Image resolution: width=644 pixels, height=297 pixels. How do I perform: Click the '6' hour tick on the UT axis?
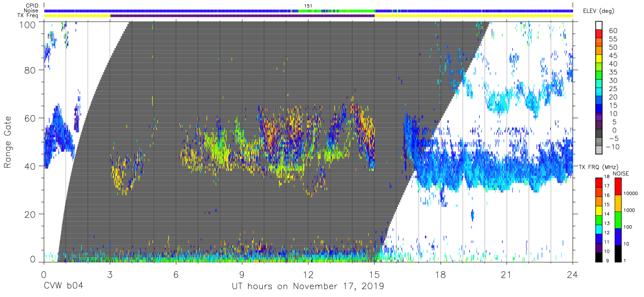[176, 273]
